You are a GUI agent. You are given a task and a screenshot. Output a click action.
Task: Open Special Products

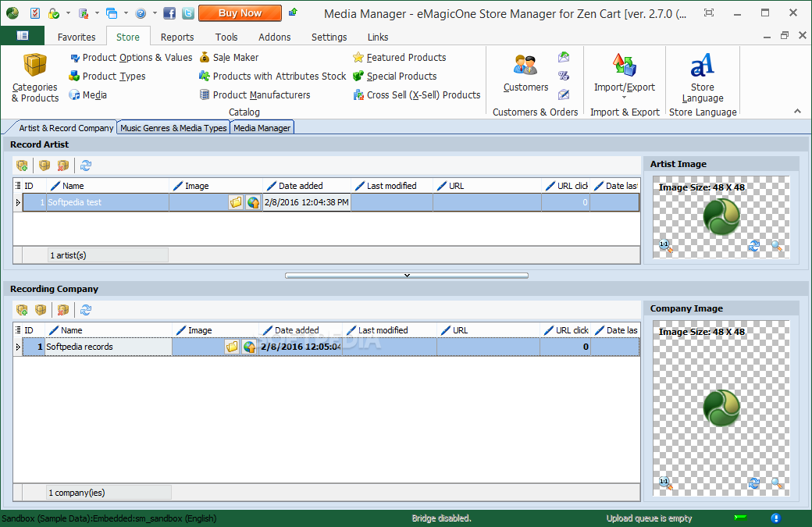pos(394,76)
